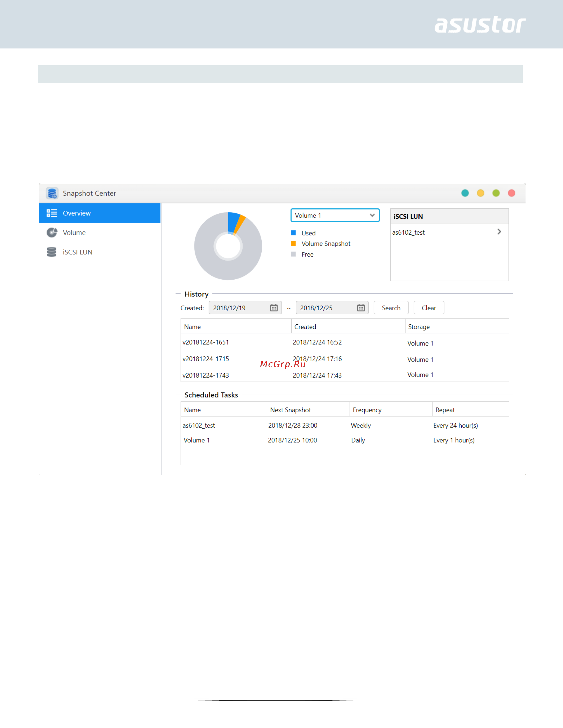
Task: Click the green window control button
Action: coord(496,193)
